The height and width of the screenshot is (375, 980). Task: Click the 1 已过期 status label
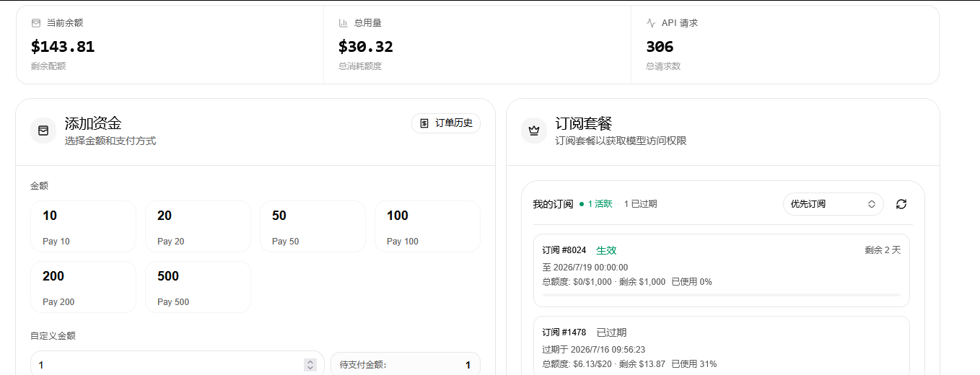[x=641, y=204]
